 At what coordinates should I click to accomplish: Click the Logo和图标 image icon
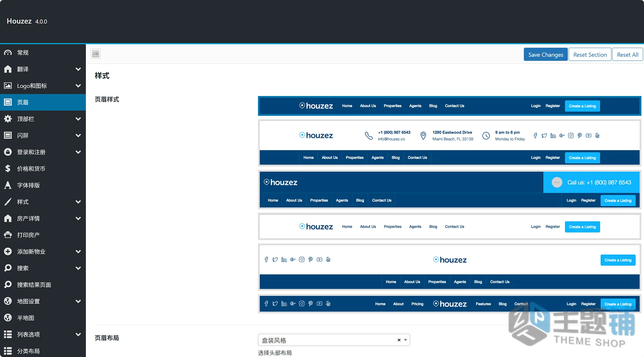tap(8, 86)
